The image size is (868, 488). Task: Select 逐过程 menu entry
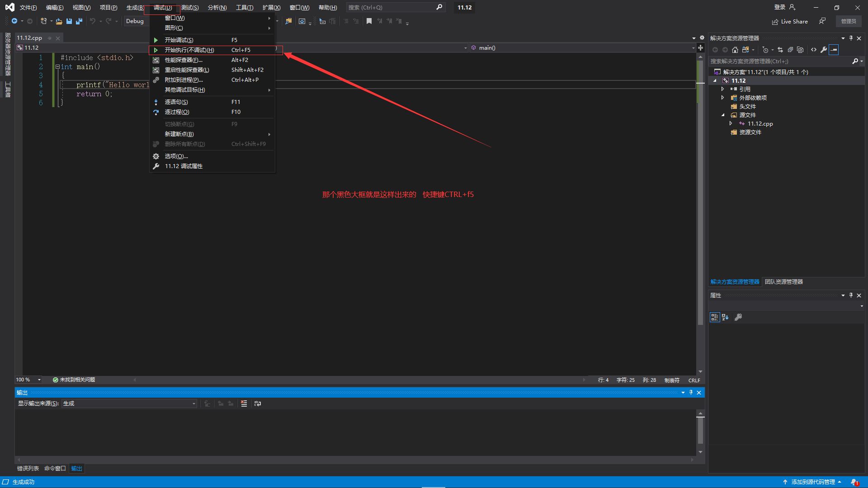(212, 112)
